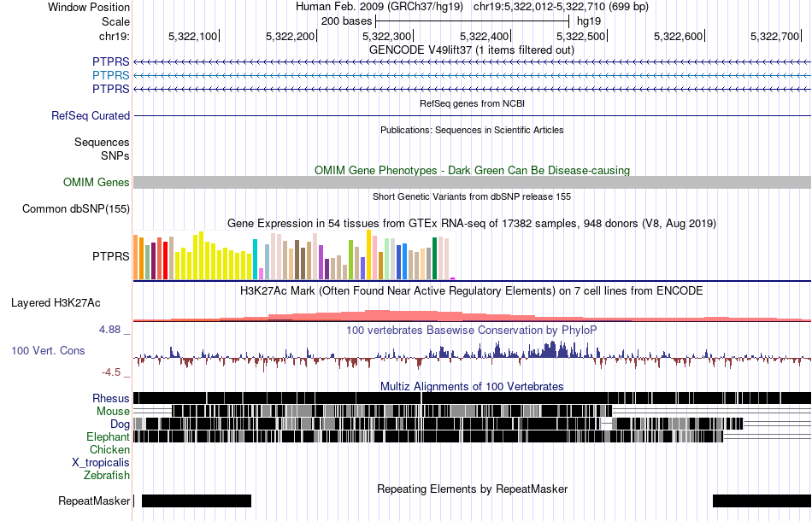Click the RepeatMasker track label
The image size is (812, 521).
94,501
